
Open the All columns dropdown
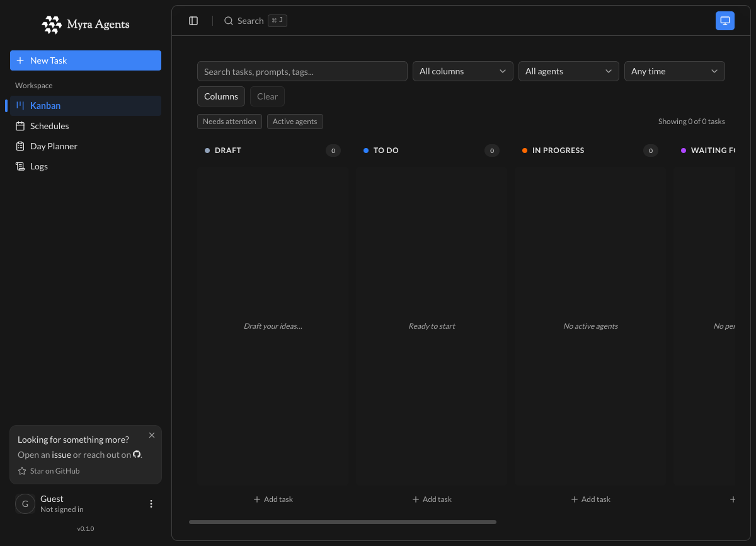tap(463, 71)
